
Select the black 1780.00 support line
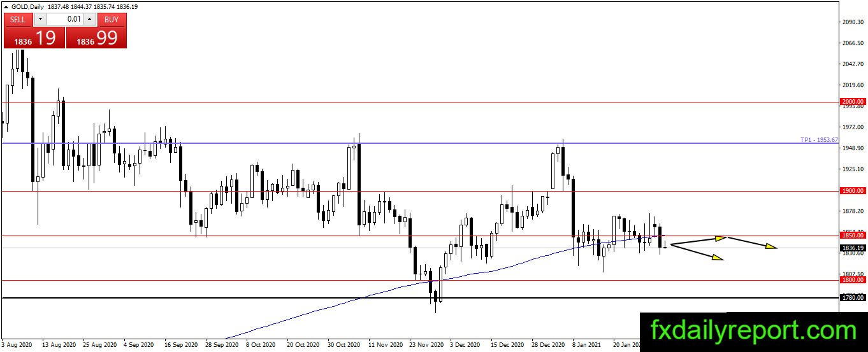421,298
